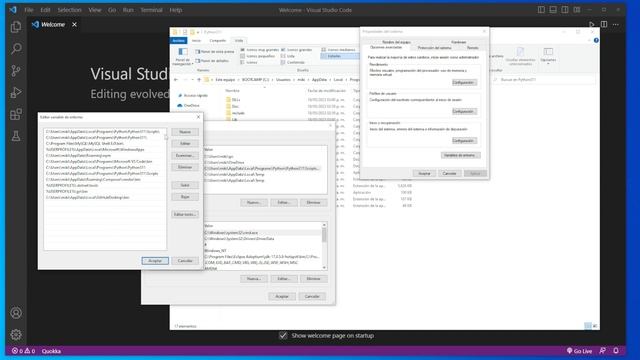Open the quick access toolbar dropdown arrow

(198, 32)
